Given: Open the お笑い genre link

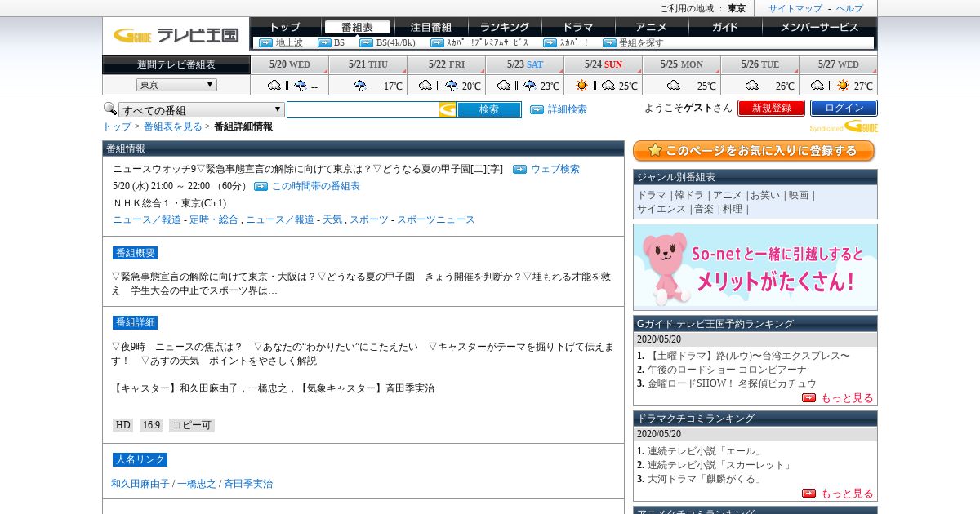Looking at the screenshot, I should click(765, 195).
